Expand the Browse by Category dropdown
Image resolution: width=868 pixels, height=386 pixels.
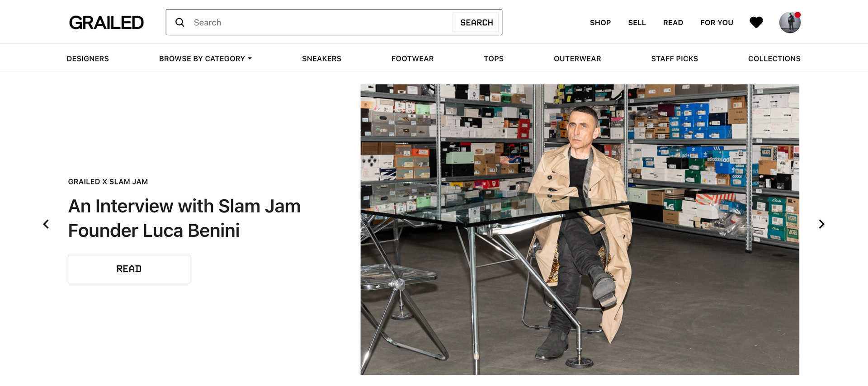pos(205,59)
